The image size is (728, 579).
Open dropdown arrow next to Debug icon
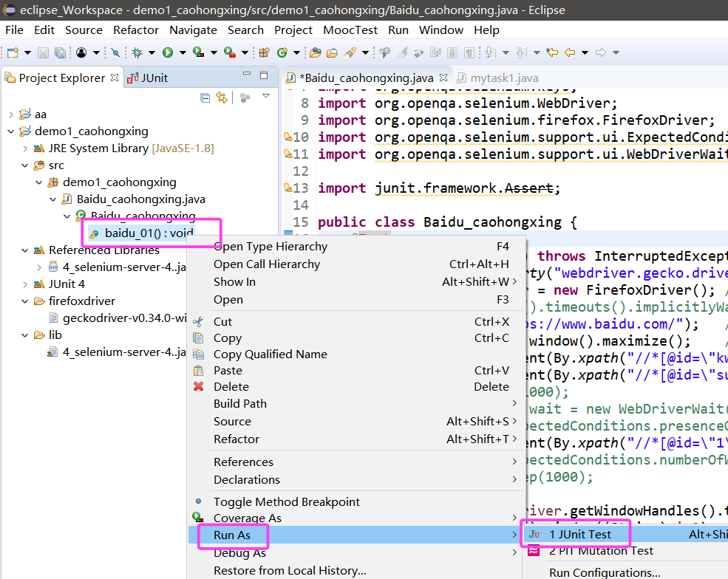152,52
